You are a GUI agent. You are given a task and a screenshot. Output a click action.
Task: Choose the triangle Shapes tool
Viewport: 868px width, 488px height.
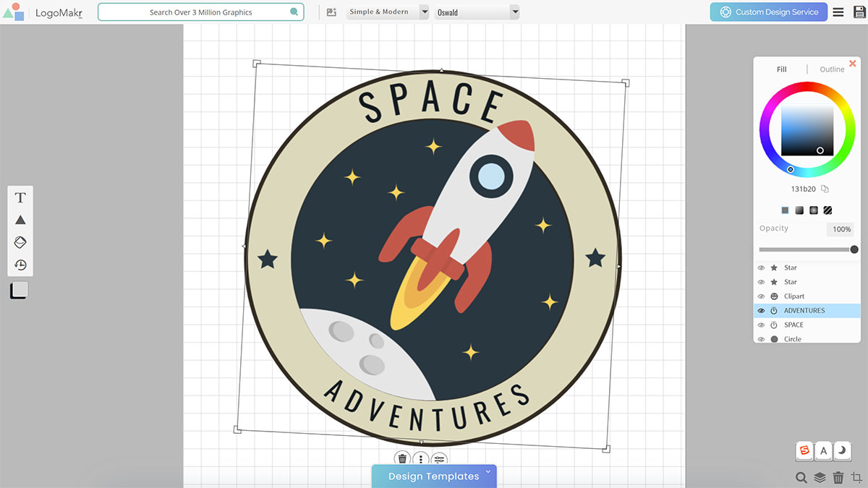pos(20,220)
